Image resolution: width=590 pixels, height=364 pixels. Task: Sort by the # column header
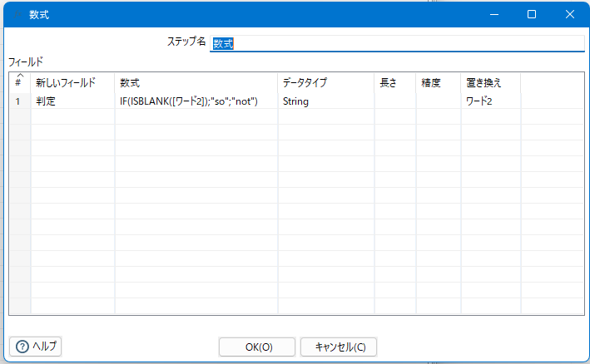point(19,82)
